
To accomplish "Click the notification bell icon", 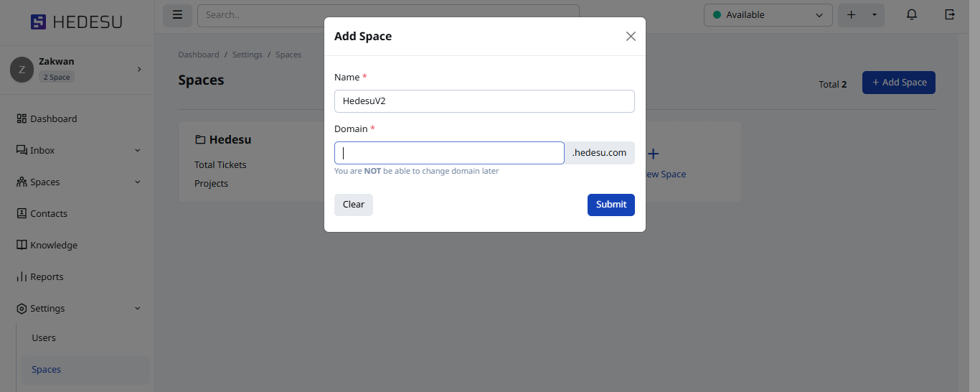I will pyautogui.click(x=912, y=15).
